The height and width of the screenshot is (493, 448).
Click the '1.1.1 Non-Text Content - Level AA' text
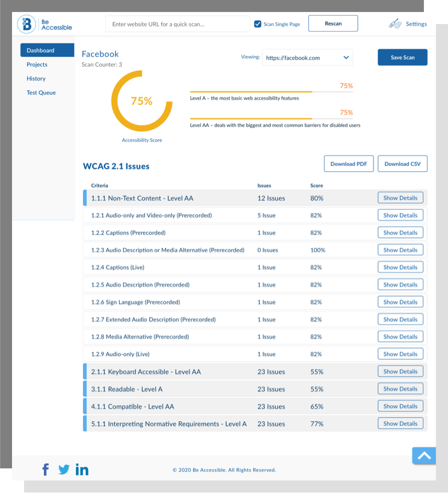click(142, 198)
